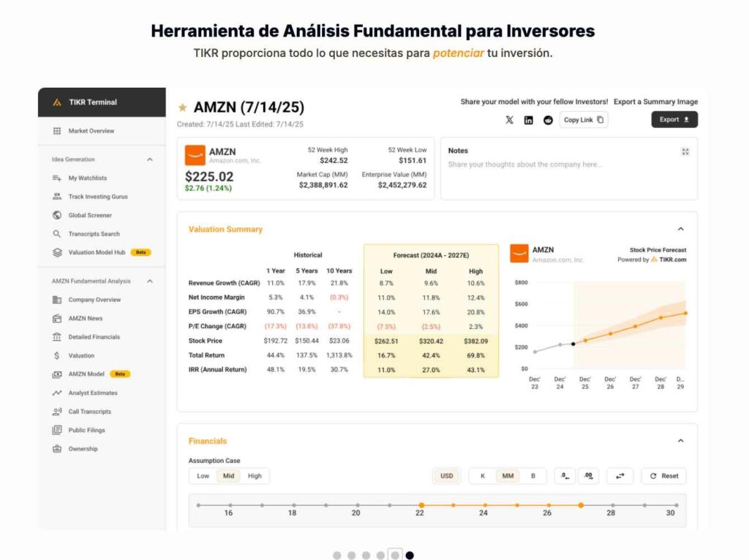Viewport: 749px width, 560px height.
Task: Click the favorite star beside AMZN title
Action: click(183, 108)
